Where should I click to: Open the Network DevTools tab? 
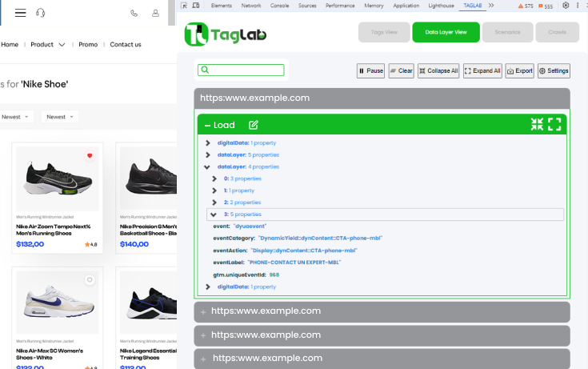coord(251,6)
